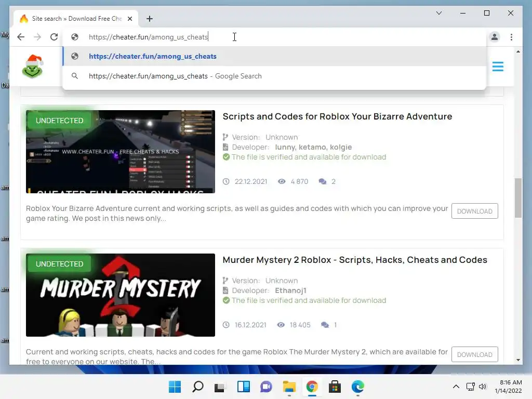The image size is (532, 399).
Task: Open Murder Mystery 2 Roblox title link
Action: click(355, 260)
